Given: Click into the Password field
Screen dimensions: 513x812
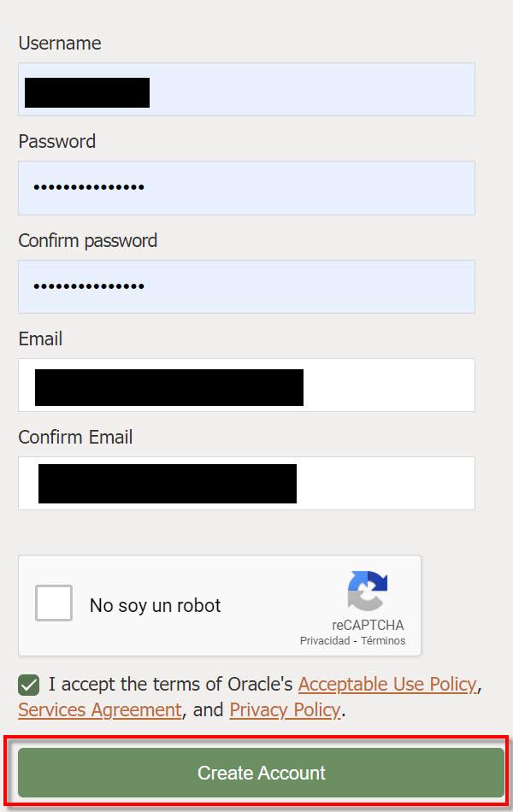Looking at the screenshot, I should pyautogui.click(x=246, y=188).
